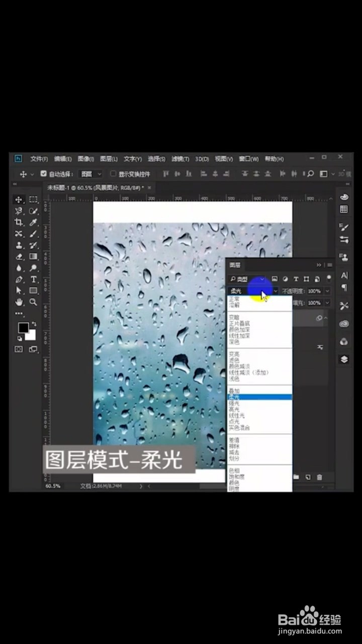362x644 pixels.
Task: Change the screen mode
Action: [33, 349]
